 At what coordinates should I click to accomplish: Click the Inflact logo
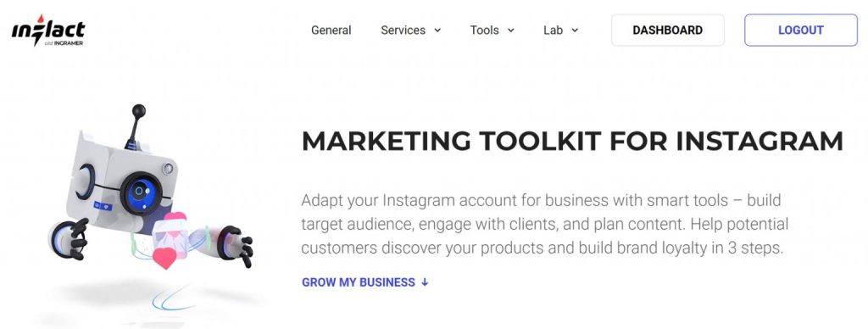pyautogui.click(x=48, y=31)
